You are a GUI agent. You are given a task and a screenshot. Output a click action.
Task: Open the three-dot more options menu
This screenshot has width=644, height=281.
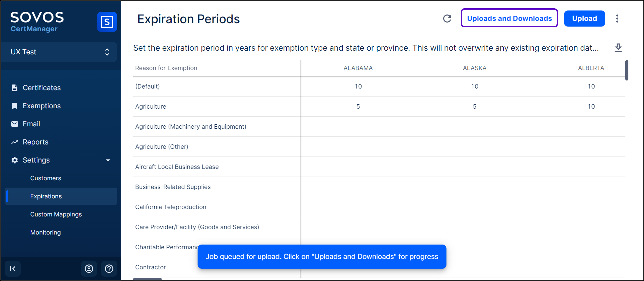(x=617, y=19)
